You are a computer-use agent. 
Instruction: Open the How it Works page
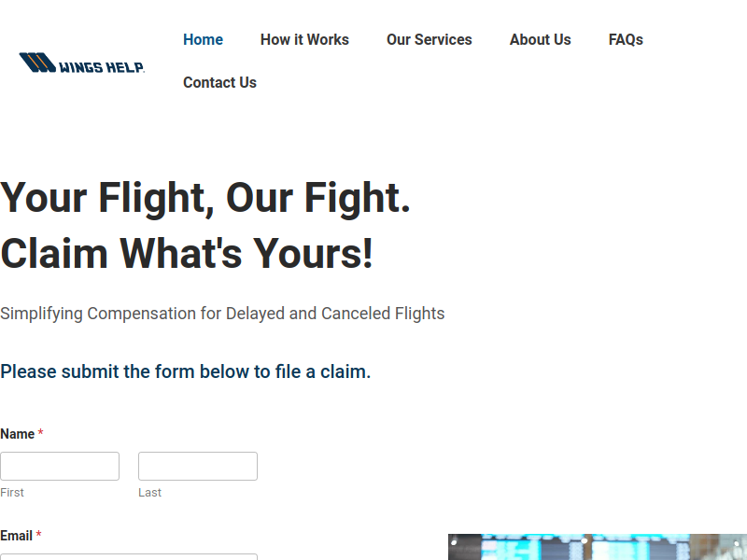[304, 39]
